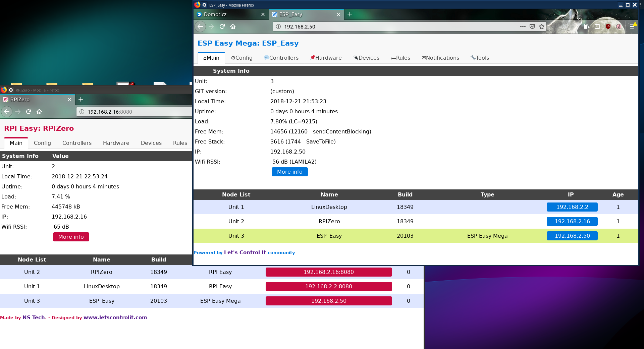Open ESP Easy Controllers tab
Image resolution: width=644 pixels, height=349 pixels.
point(281,58)
